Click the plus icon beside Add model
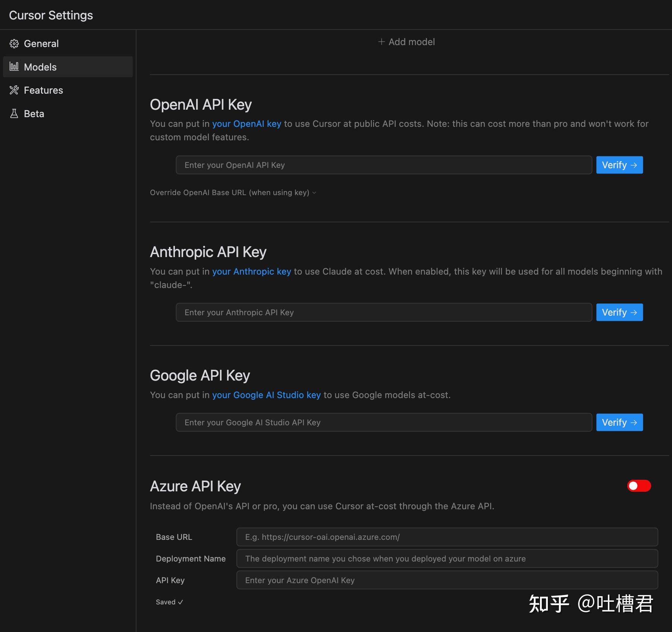672x632 pixels. pos(381,42)
